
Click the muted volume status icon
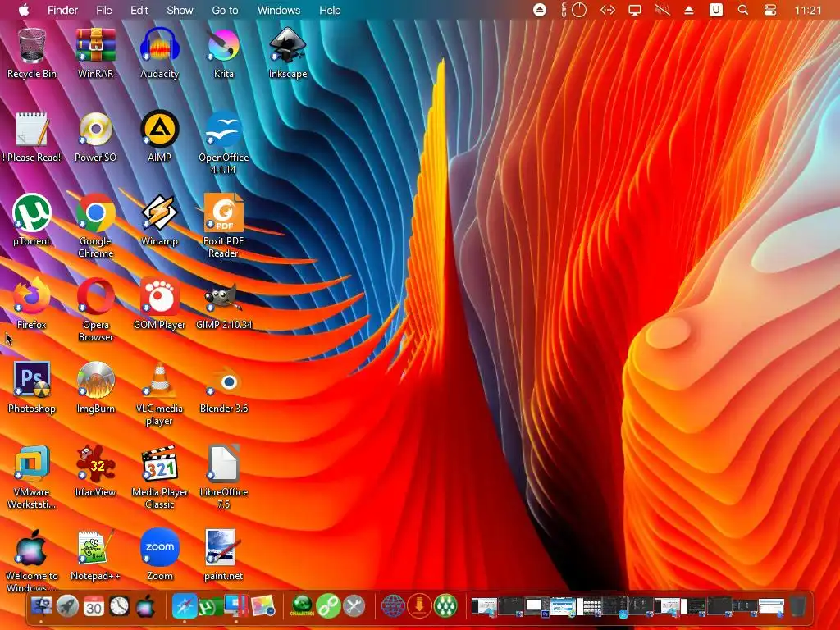coord(662,10)
